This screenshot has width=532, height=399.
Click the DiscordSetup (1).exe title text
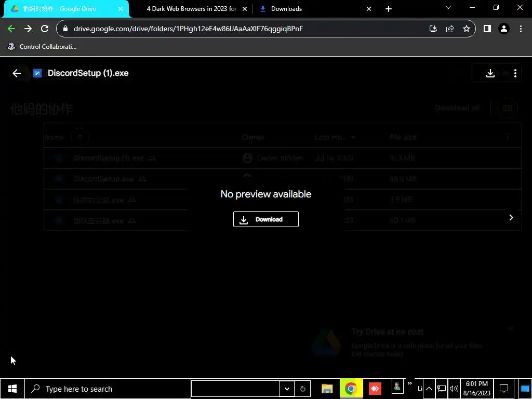coord(88,73)
